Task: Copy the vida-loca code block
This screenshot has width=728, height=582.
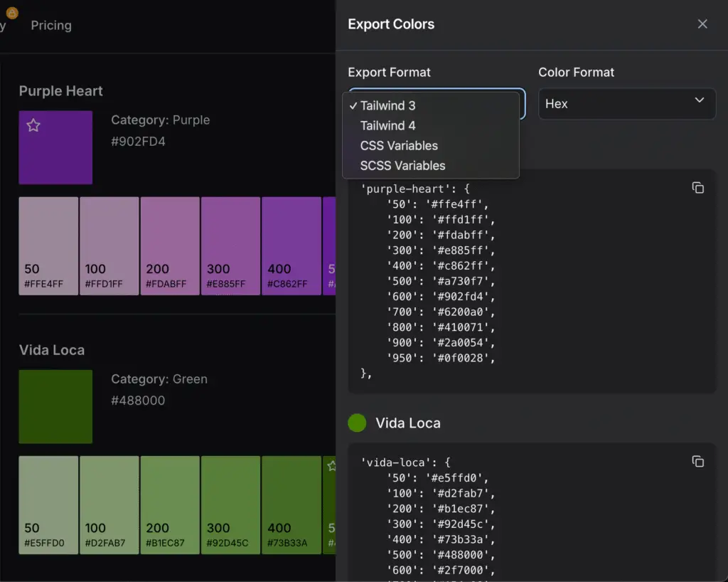Action: point(697,462)
